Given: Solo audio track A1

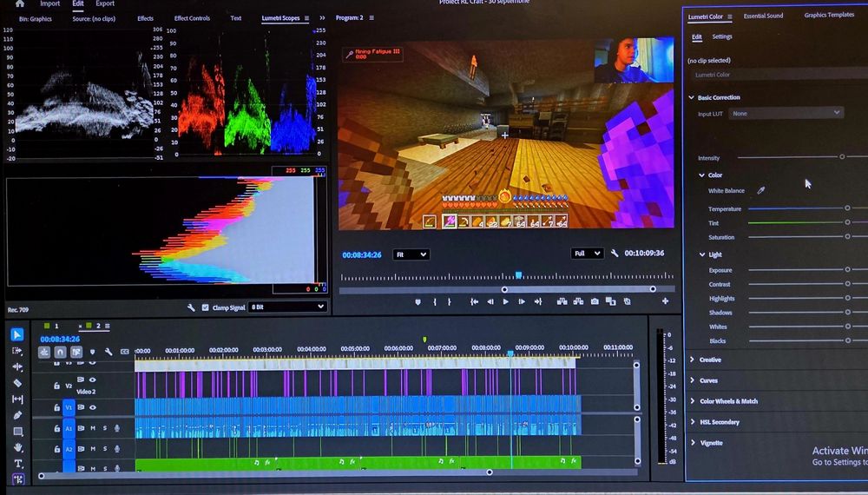Looking at the screenshot, I should click(105, 428).
